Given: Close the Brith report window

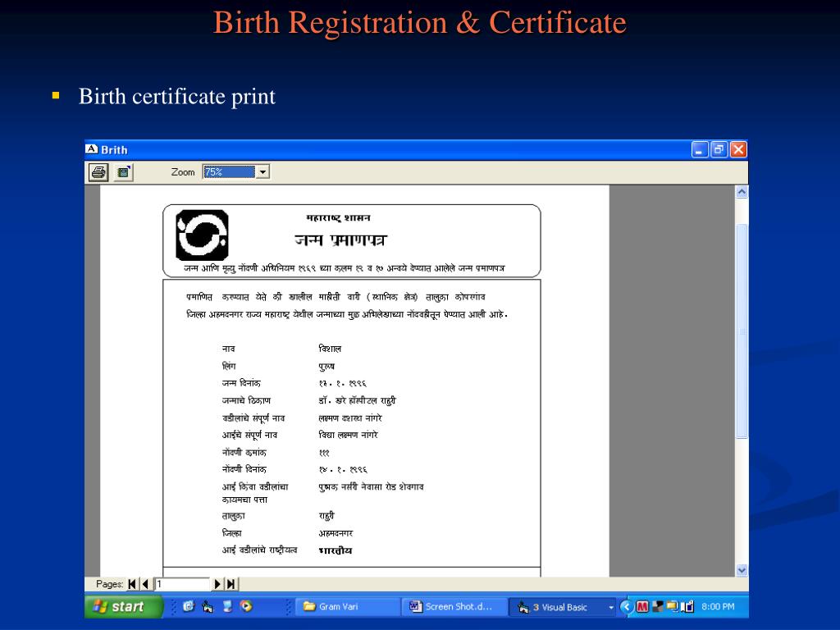Looking at the screenshot, I should [x=738, y=149].
